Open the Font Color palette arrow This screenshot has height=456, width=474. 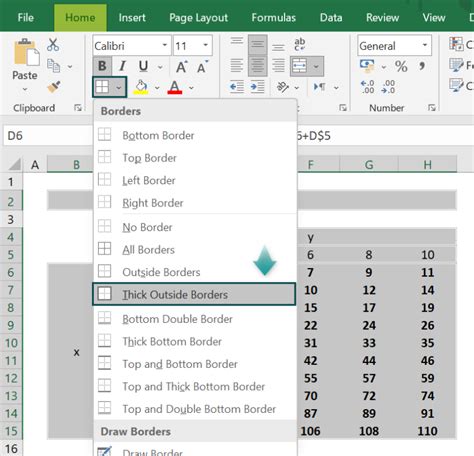click(191, 88)
